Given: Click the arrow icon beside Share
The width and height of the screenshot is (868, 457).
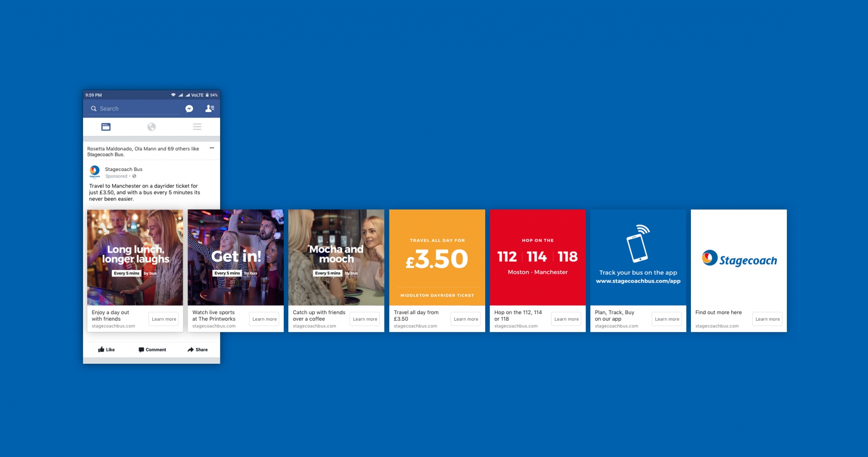Looking at the screenshot, I should coord(191,349).
